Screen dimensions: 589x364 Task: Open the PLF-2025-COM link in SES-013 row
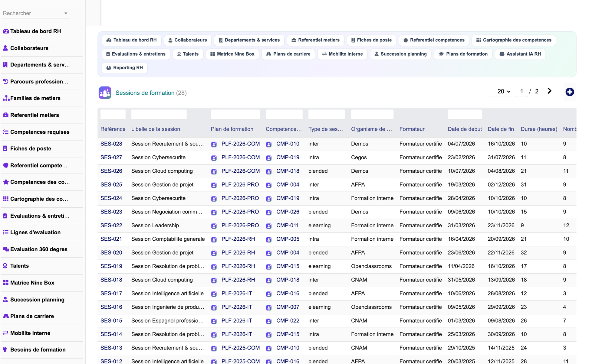tap(241, 348)
